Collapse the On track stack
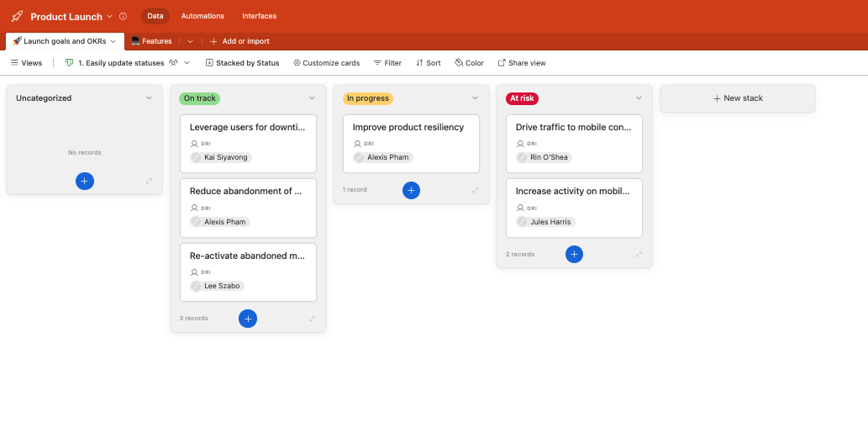868x422 pixels. pyautogui.click(x=313, y=319)
